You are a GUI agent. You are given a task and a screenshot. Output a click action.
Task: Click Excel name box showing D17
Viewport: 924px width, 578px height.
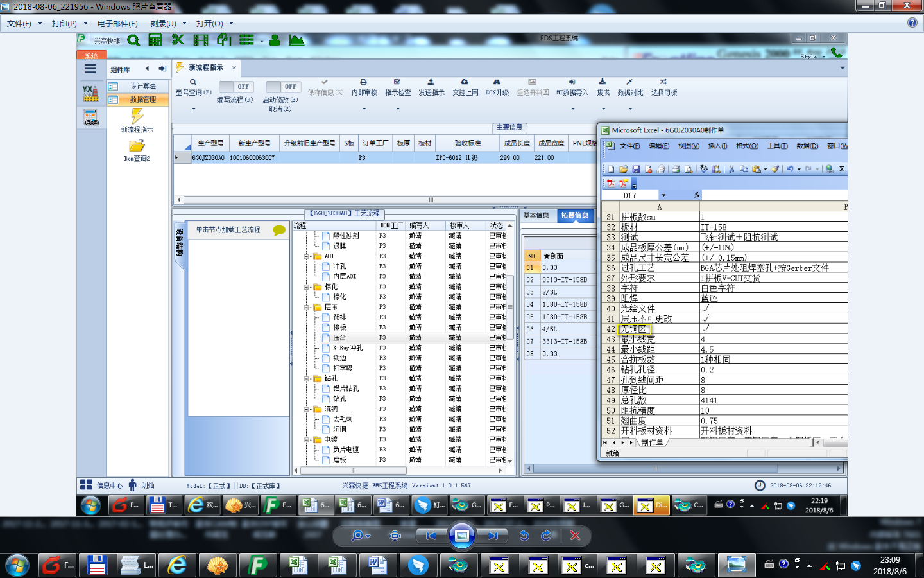click(630, 195)
